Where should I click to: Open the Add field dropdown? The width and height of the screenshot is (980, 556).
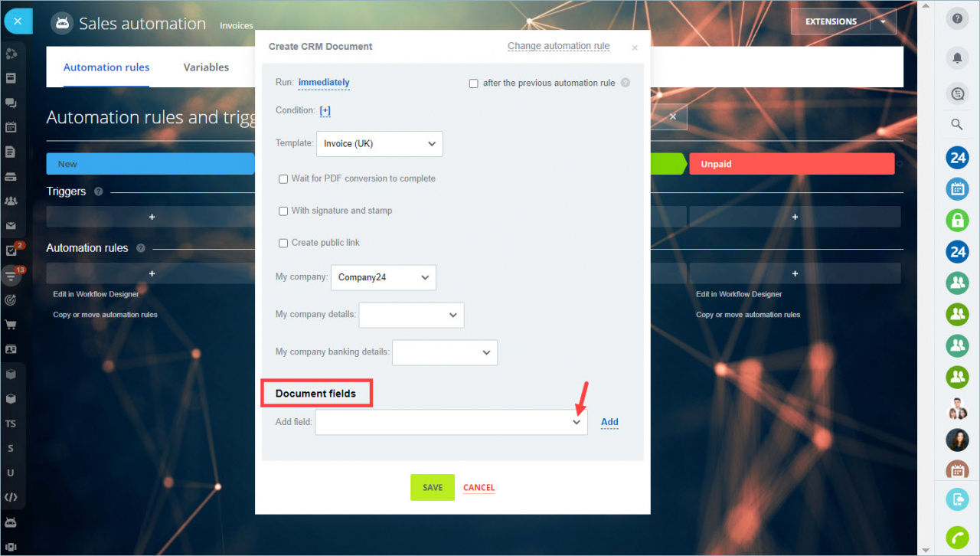[x=451, y=422]
